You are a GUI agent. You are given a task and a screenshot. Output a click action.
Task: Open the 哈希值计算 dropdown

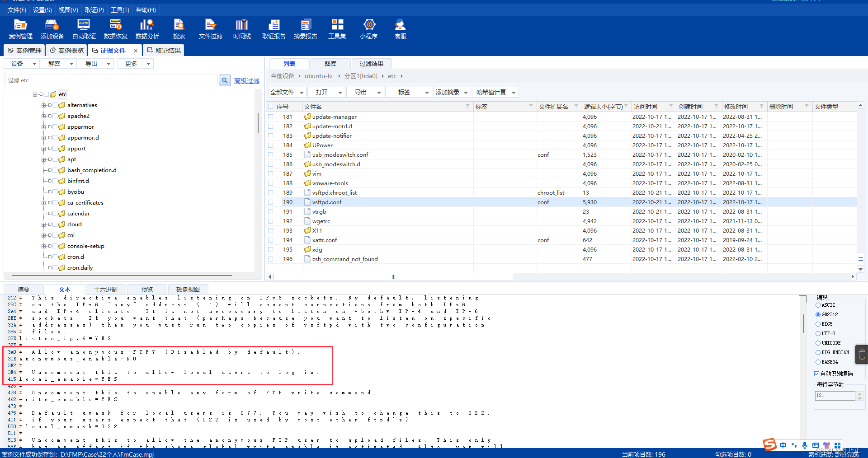(495, 92)
